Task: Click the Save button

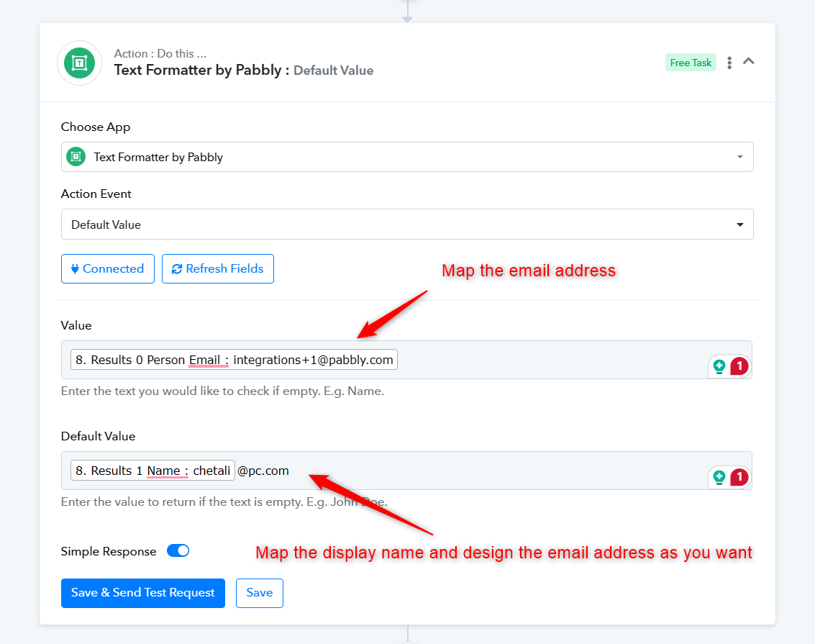Action: click(259, 593)
